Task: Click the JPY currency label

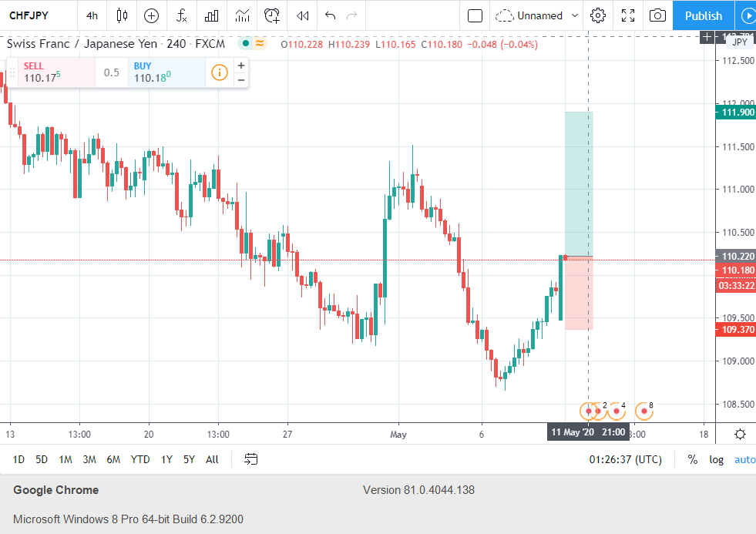Action: coord(740,42)
